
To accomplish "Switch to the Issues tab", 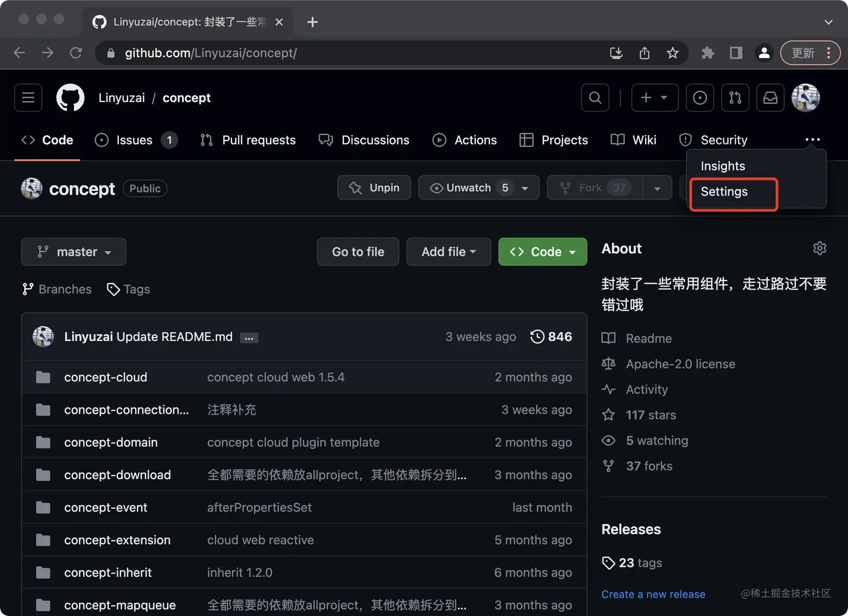I will coord(136,140).
